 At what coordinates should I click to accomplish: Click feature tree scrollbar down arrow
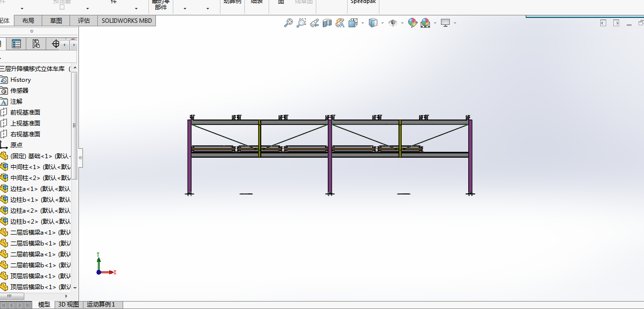point(75,287)
